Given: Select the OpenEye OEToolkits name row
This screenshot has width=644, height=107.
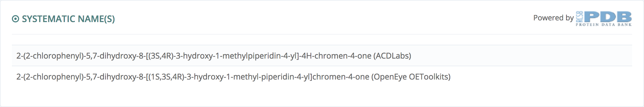Looking at the screenshot, I should [x=322, y=77].
